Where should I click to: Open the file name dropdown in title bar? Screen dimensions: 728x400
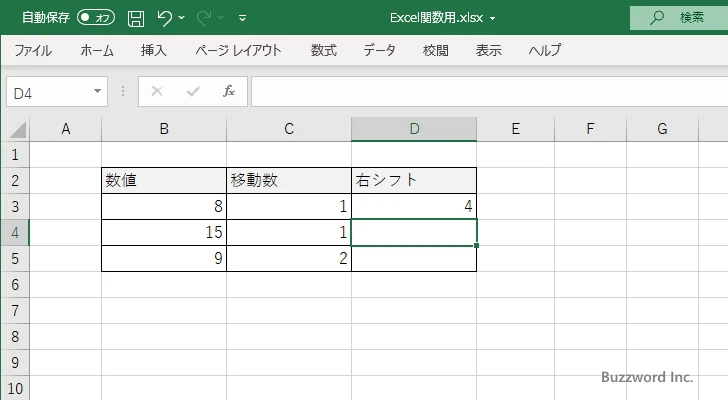[492, 18]
